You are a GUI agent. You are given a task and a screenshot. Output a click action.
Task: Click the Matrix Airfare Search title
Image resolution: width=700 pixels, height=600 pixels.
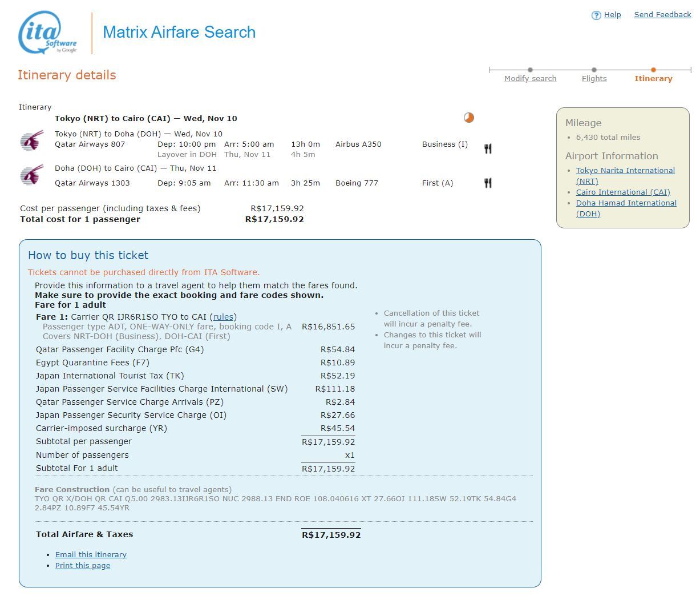point(179,33)
